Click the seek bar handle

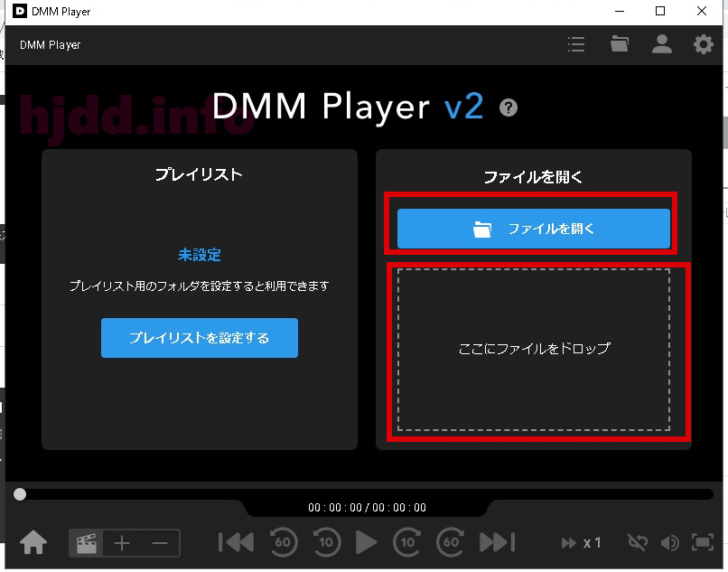[20, 494]
